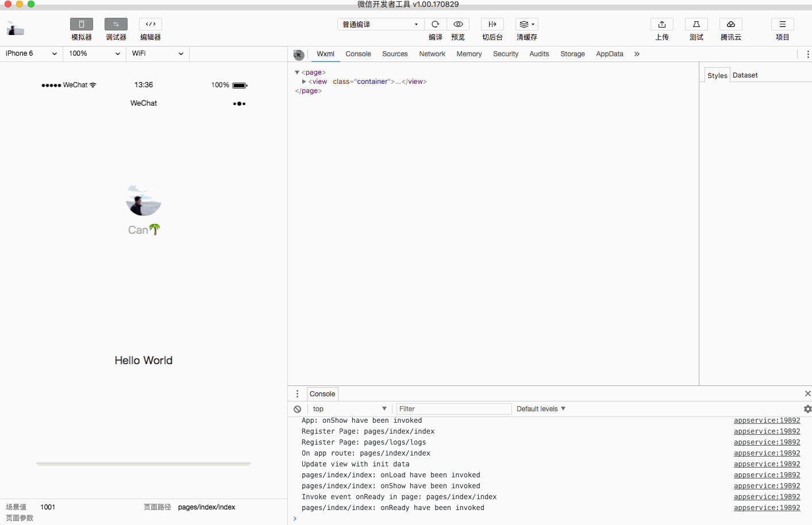The height and width of the screenshot is (525, 812).
Task: Select the Styles tab
Action: click(x=717, y=75)
